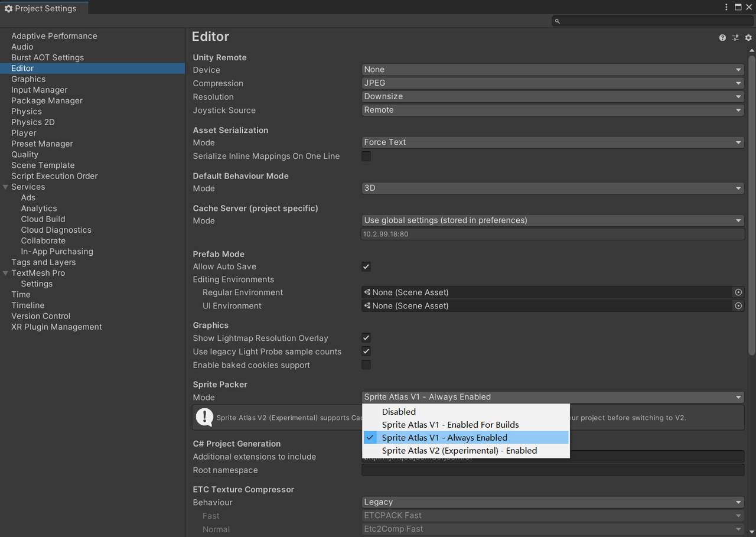Screen dimensions: 756x537
Task: Collapse the TextMesh Pro tree section
Action: click(6, 274)
